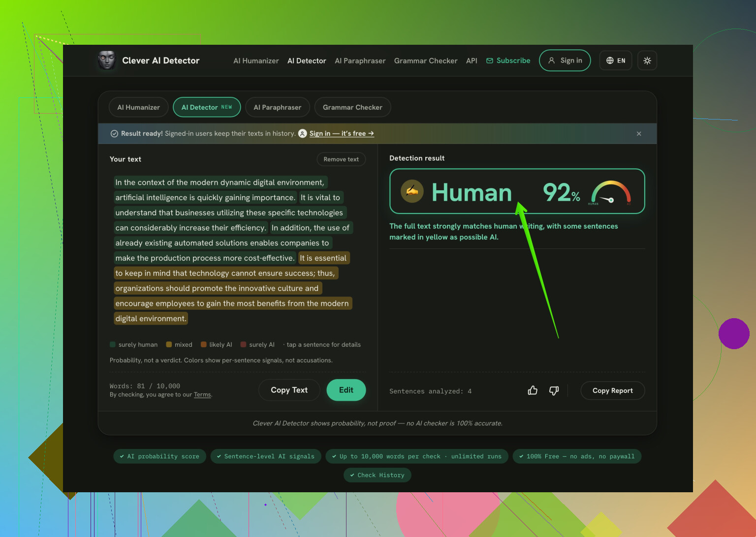Click the checkmark icon beside Result ready
Image resolution: width=756 pixels, height=537 pixels.
114,134
